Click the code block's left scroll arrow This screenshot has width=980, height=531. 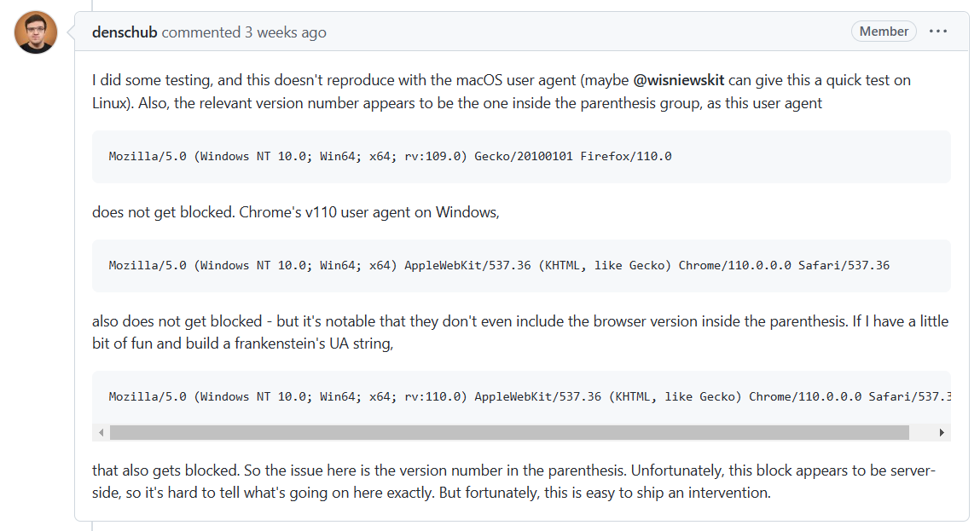(x=101, y=433)
